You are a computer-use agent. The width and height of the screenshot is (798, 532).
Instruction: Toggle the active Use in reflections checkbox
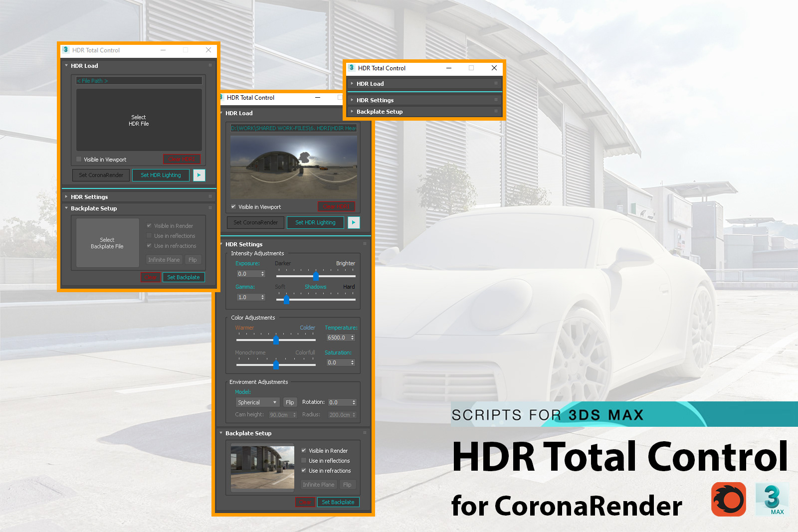click(304, 461)
